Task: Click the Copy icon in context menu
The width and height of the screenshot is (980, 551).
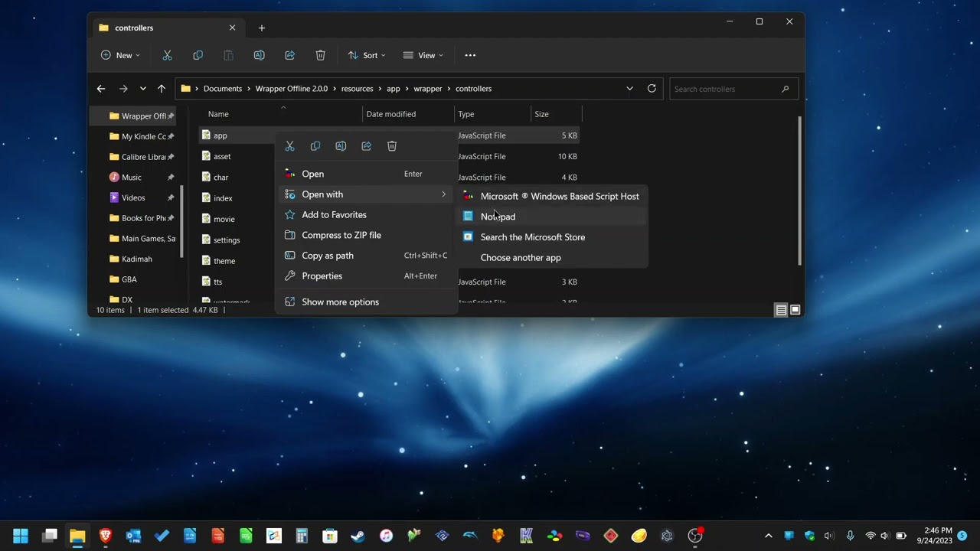Action: [315, 146]
